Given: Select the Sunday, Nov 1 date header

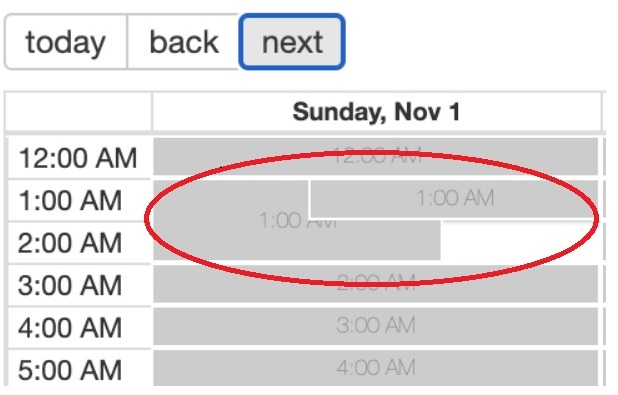Looking at the screenshot, I should (x=376, y=112).
